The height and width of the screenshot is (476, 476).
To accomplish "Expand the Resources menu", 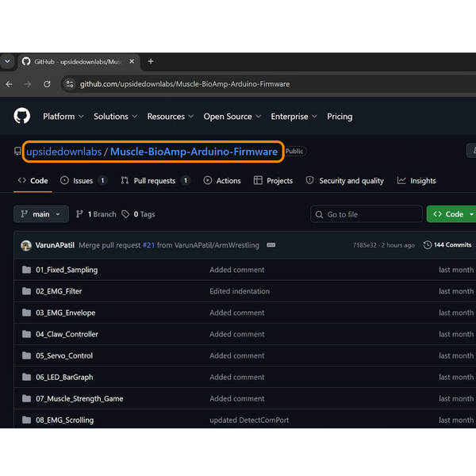I will pos(171,117).
